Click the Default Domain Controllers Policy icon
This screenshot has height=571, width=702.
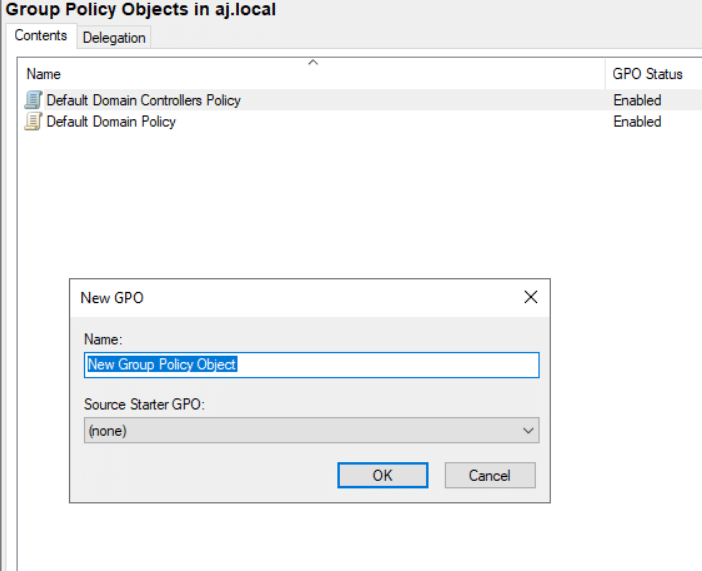pos(34,100)
